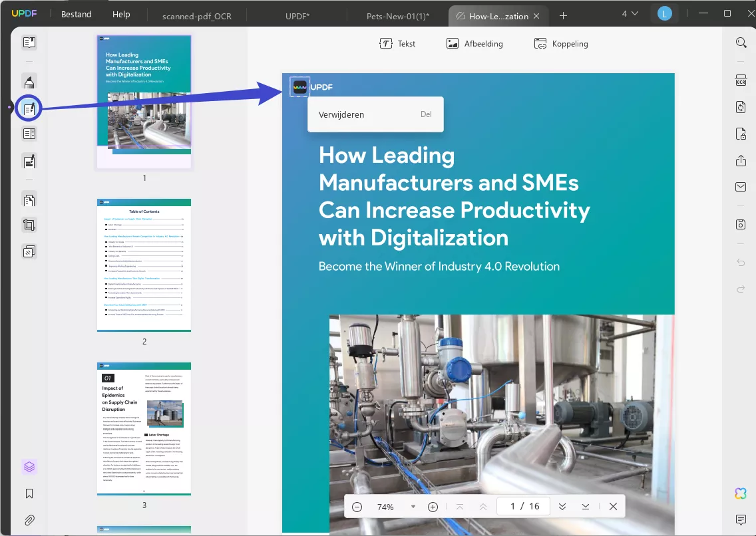756x536 pixels.
Task: Open the Crop Pages tool
Action: pyautogui.click(x=29, y=225)
